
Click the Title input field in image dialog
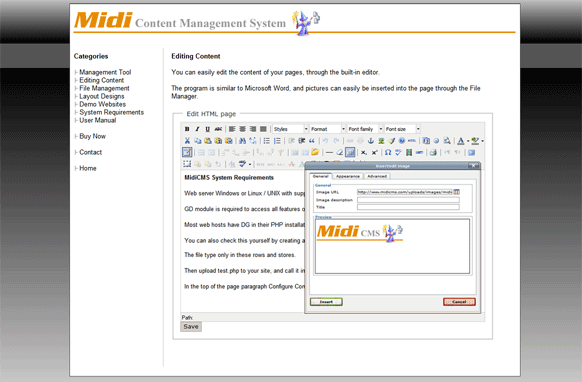[408, 207]
